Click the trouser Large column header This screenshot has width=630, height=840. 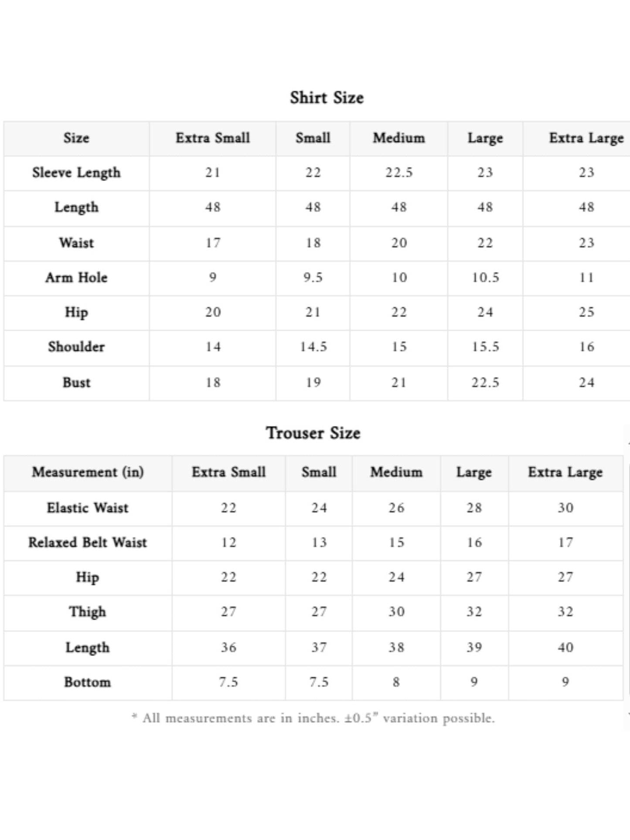click(x=474, y=473)
